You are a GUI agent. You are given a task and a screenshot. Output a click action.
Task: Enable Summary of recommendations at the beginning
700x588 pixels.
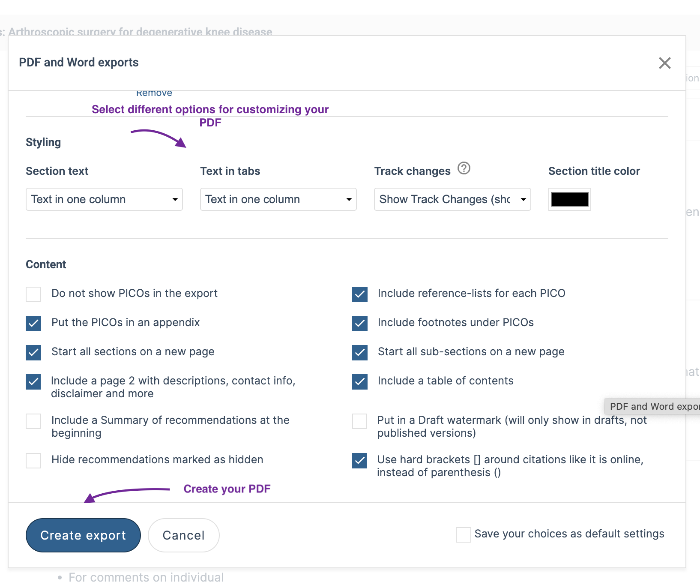[x=33, y=421]
